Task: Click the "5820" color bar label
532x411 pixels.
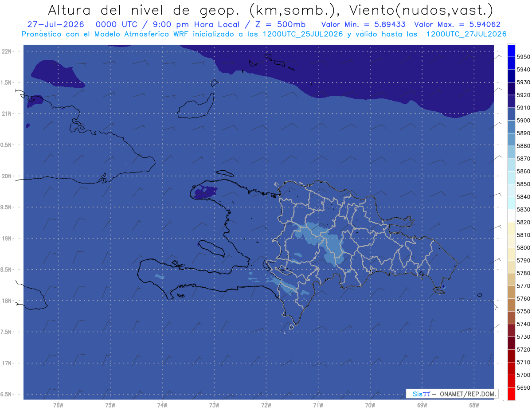Action: point(524,222)
